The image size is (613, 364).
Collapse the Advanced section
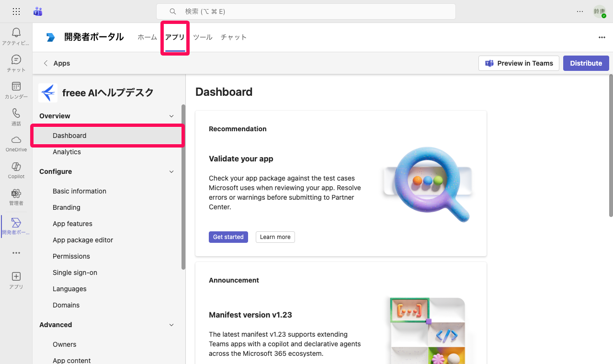171,325
